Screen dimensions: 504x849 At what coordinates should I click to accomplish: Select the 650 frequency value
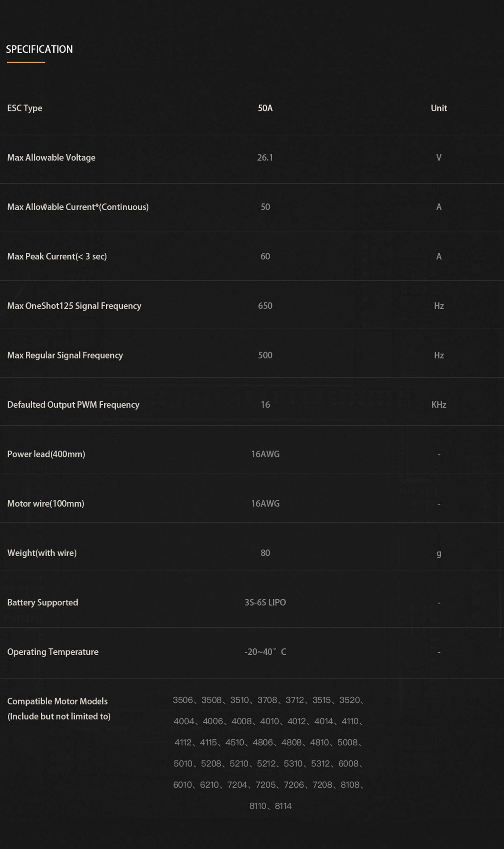coord(265,306)
